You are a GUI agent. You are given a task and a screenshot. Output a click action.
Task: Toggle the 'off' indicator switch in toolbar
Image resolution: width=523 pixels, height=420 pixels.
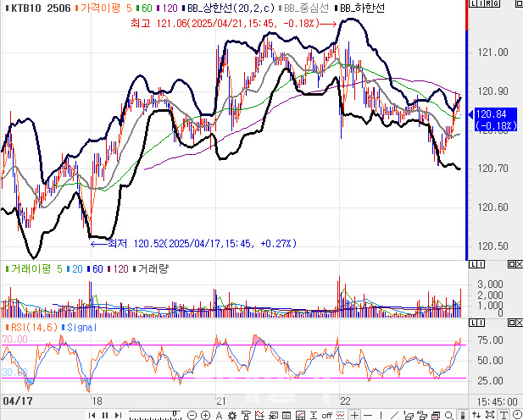coord(326,415)
